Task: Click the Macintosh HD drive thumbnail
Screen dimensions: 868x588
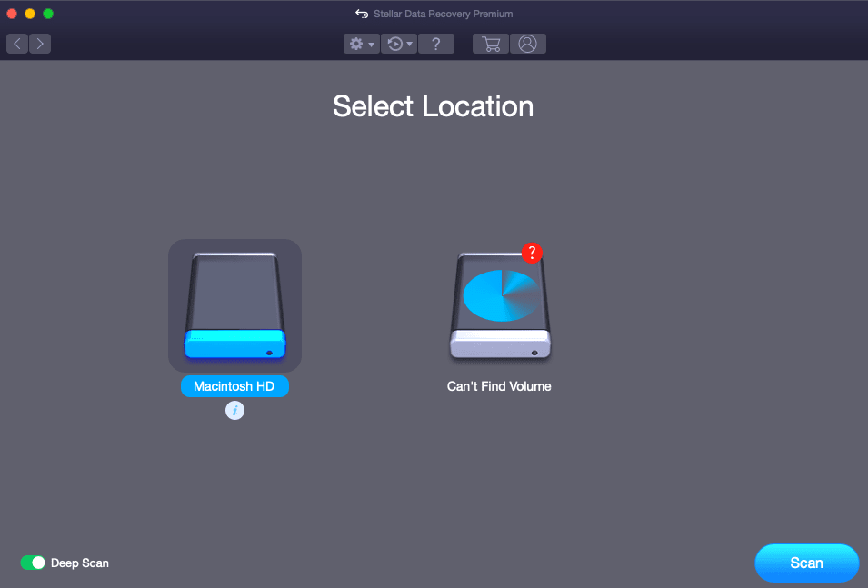Action: [x=234, y=305]
